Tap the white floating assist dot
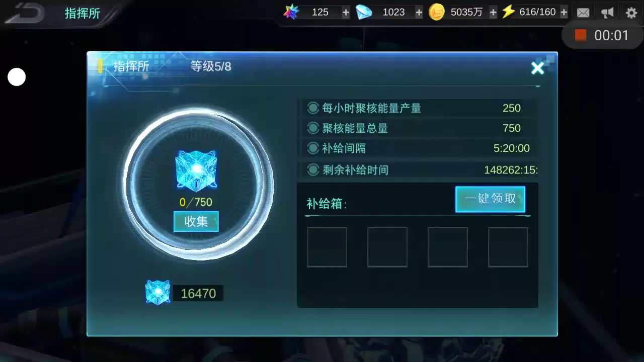Image resolution: width=644 pixels, height=362 pixels. click(x=17, y=77)
